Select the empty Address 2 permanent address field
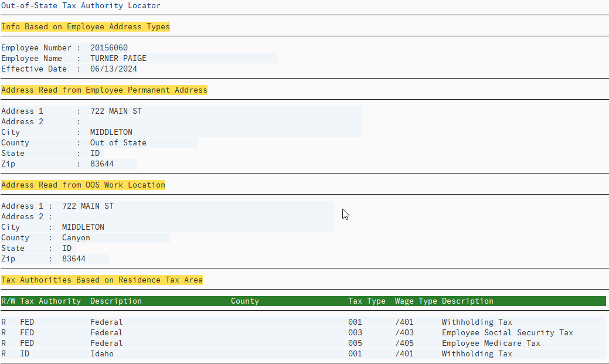The image size is (609, 364). tap(176, 121)
